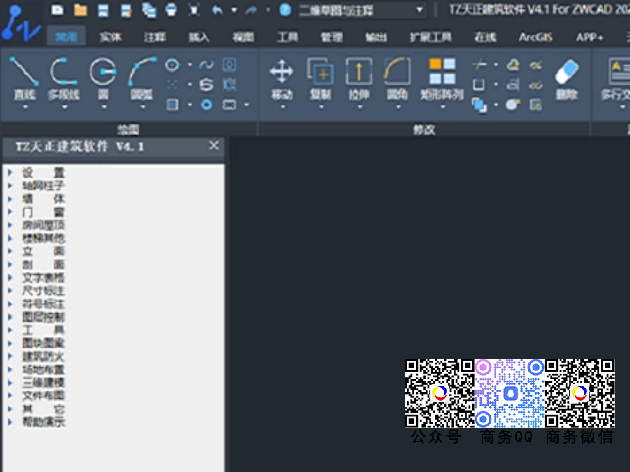Switch to the 扩展工具 ribbon tab
This screenshot has width=630, height=472.
(431, 37)
